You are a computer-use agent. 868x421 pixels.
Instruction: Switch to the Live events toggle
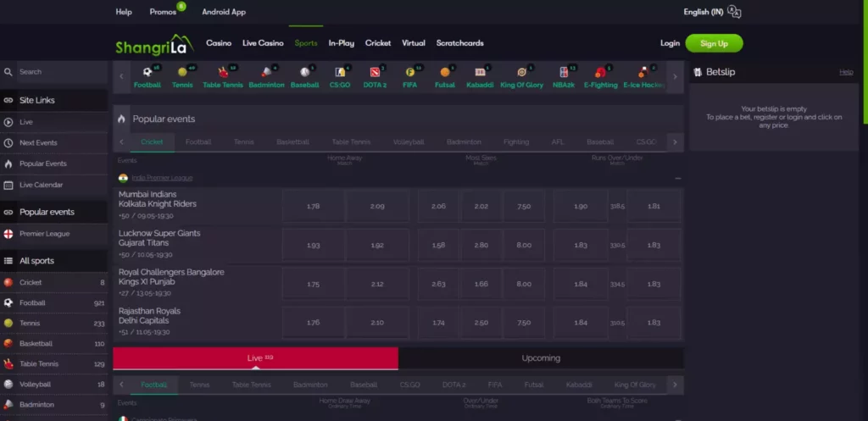pos(255,358)
